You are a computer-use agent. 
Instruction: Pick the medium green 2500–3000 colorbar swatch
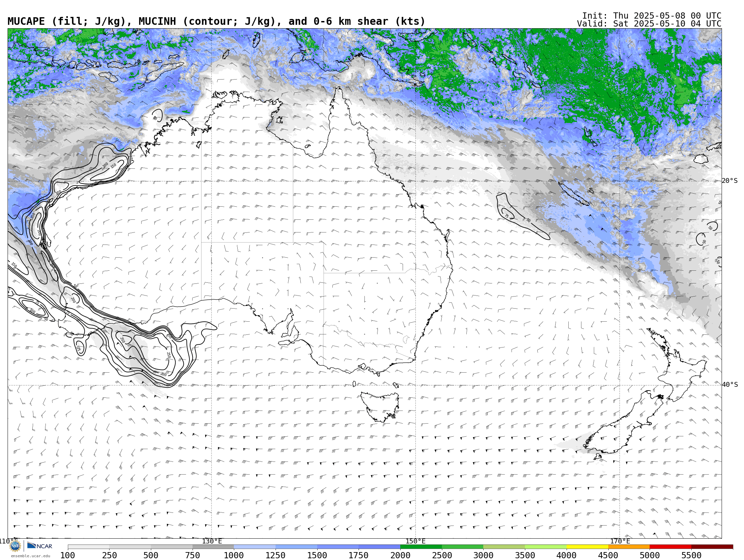click(463, 547)
